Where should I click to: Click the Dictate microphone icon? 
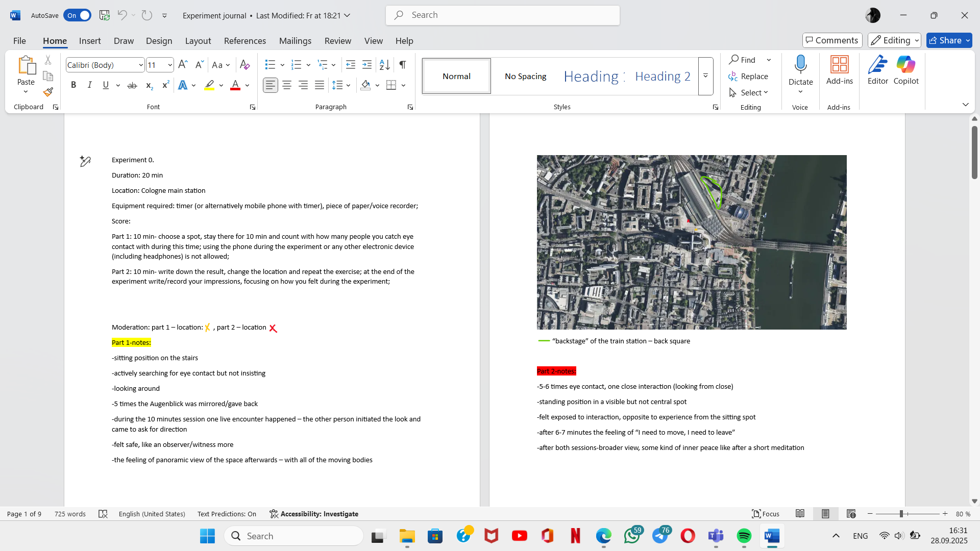[x=800, y=65]
